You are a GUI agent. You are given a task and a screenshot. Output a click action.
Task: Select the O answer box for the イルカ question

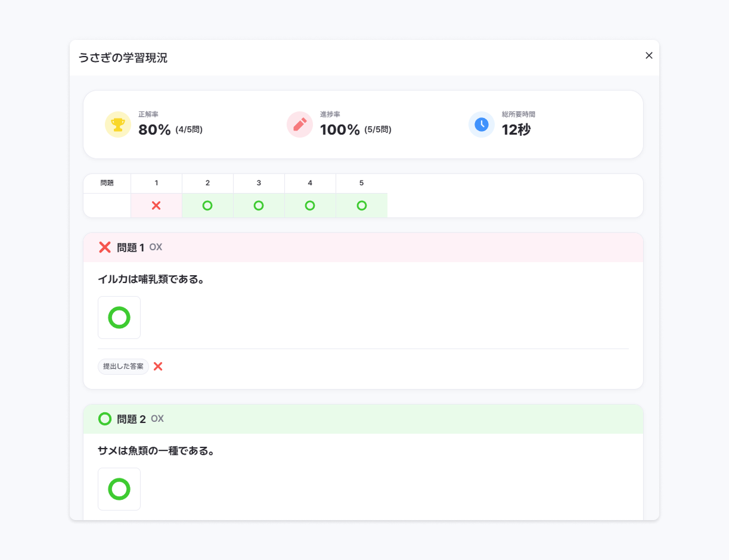[x=119, y=318]
